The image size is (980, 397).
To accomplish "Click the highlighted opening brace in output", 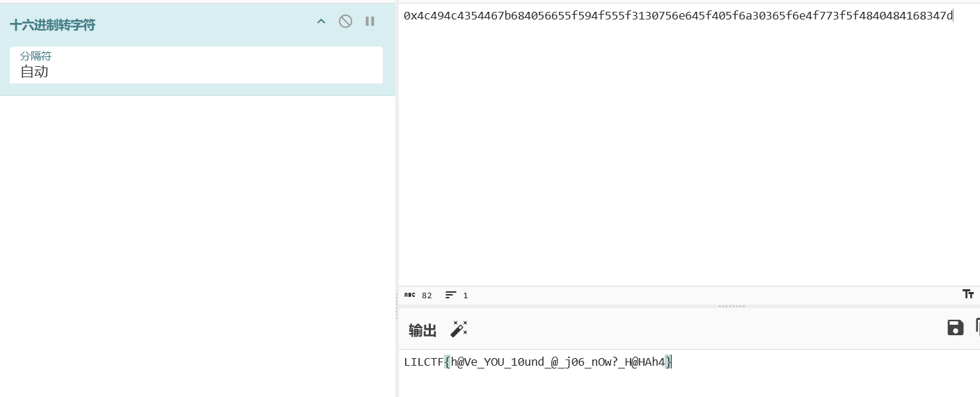I will [x=447, y=362].
